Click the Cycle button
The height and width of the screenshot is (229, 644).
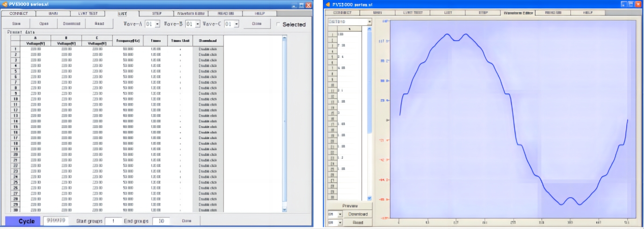point(23,221)
